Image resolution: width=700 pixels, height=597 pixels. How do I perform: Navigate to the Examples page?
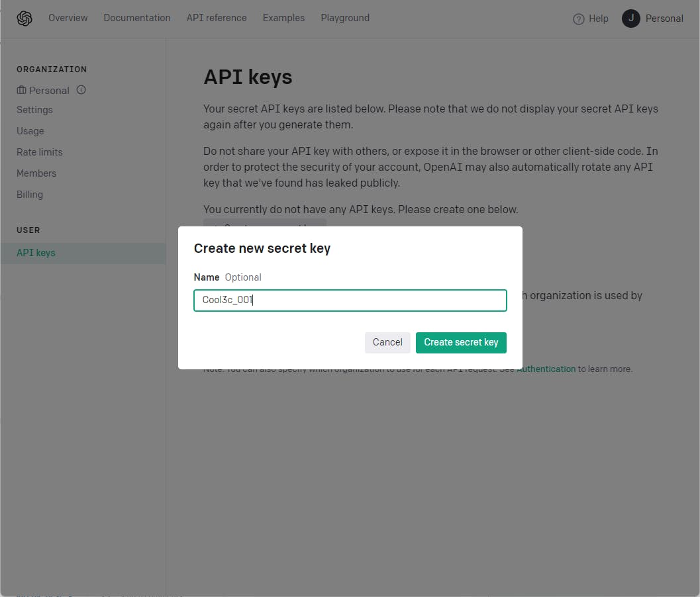pos(283,18)
